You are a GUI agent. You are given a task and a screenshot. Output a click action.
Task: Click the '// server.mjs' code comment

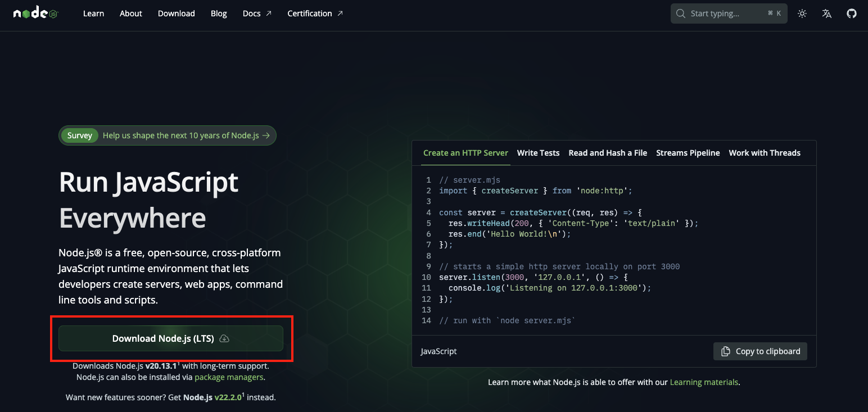point(469,180)
